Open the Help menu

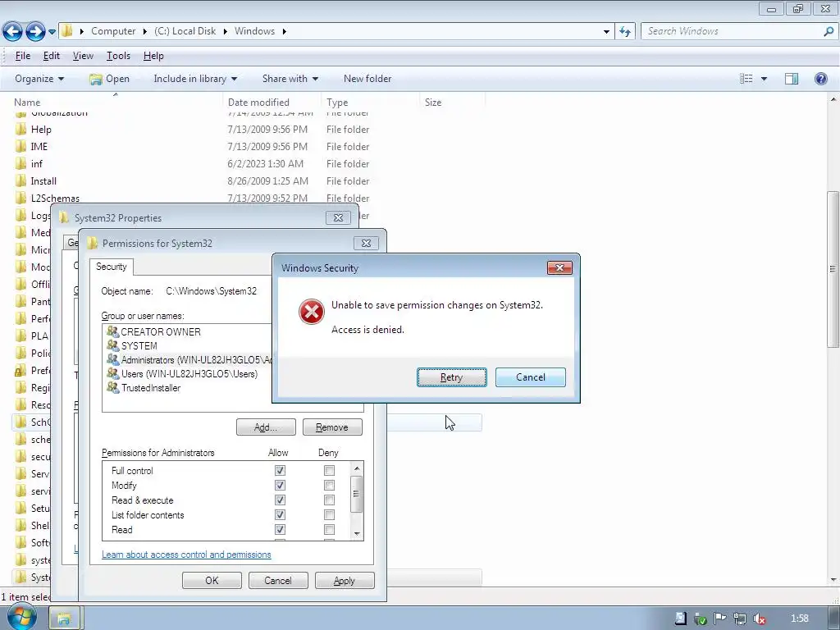(x=153, y=56)
